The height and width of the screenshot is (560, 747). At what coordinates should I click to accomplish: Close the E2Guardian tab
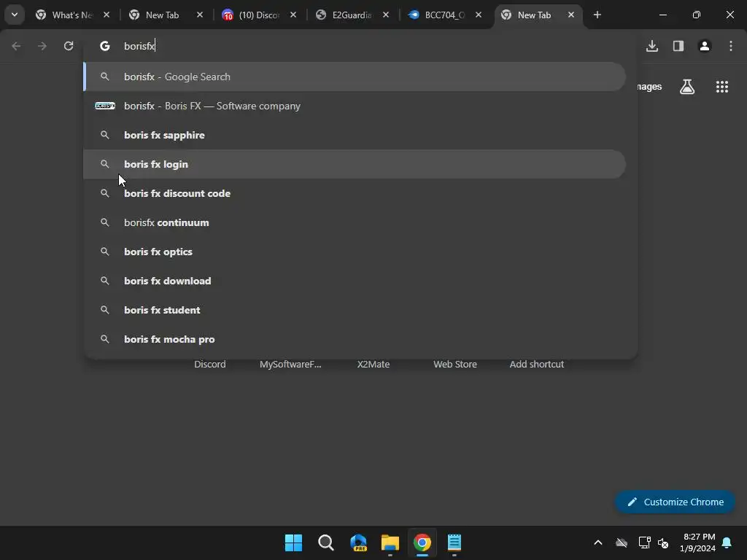click(x=386, y=15)
